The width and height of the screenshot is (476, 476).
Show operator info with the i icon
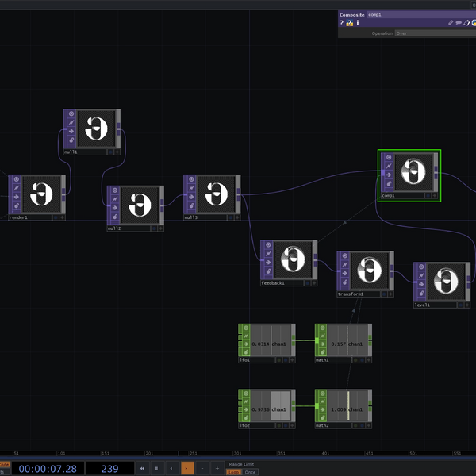click(358, 23)
